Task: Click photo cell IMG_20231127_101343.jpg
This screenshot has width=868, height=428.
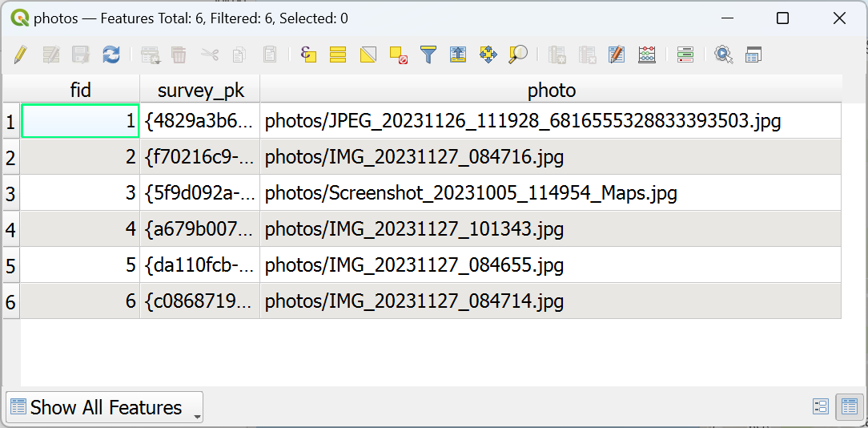Action: pos(551,229)
